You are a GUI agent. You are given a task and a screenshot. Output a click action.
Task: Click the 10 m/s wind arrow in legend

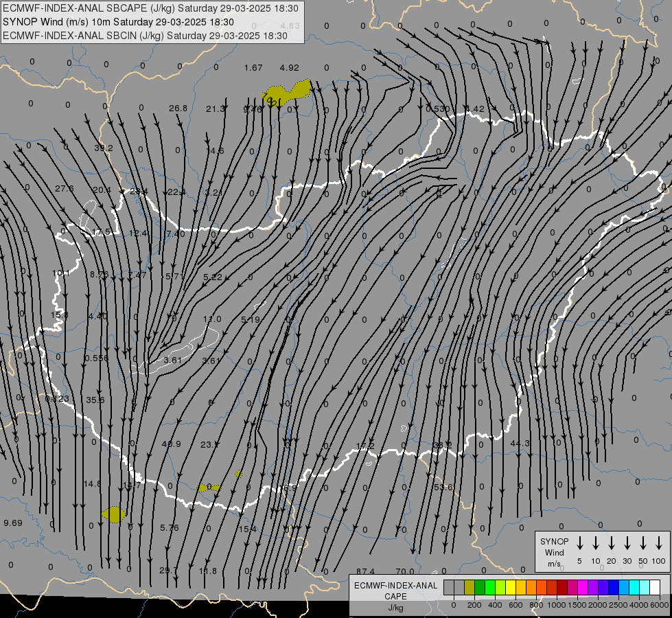tap(596, 543)
